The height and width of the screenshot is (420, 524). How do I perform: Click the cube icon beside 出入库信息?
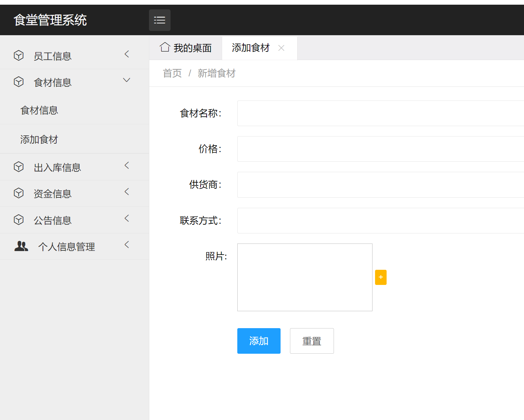click(19, 167)
